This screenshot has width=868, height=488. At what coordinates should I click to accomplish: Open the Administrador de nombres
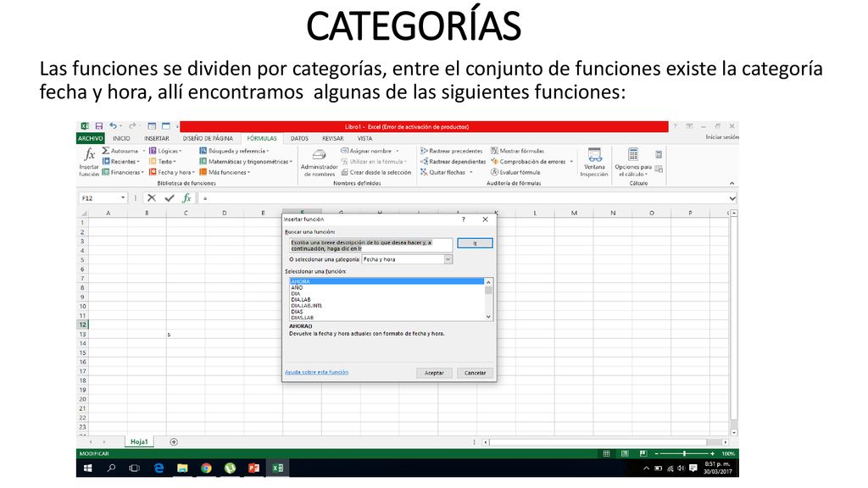pyautogui.click(x=319, y=162)
